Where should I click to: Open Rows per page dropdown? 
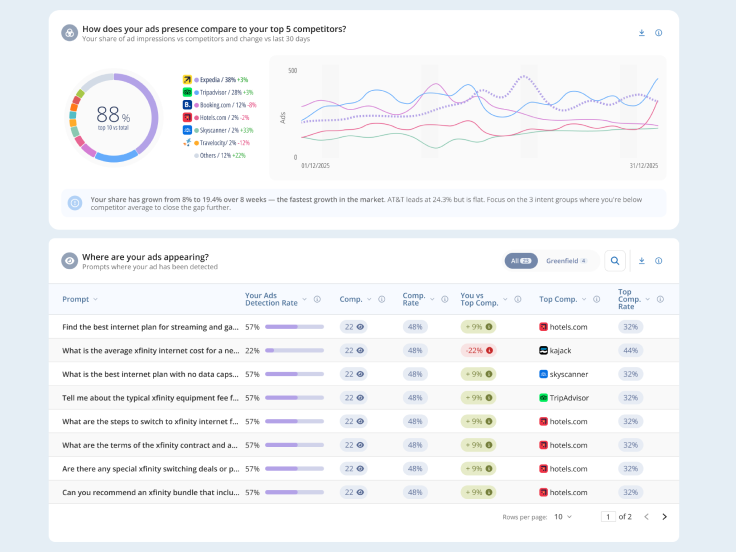pos(563,517)
